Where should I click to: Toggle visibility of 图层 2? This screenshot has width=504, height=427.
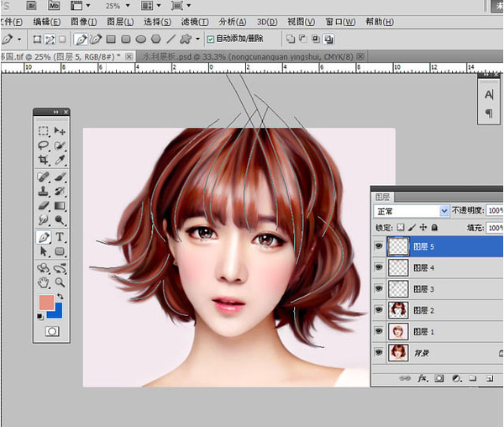pyautogui.click(x=379, y=310)
